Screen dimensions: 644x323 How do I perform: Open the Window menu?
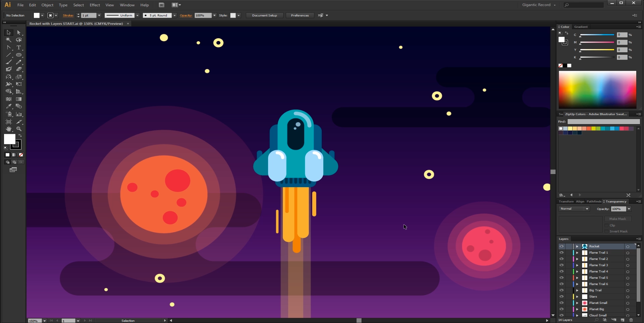[x=127, y=5]
